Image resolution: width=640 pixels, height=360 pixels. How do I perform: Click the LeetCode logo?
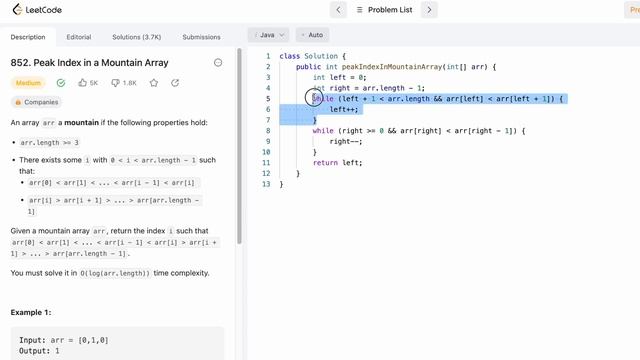pos(37,9)
